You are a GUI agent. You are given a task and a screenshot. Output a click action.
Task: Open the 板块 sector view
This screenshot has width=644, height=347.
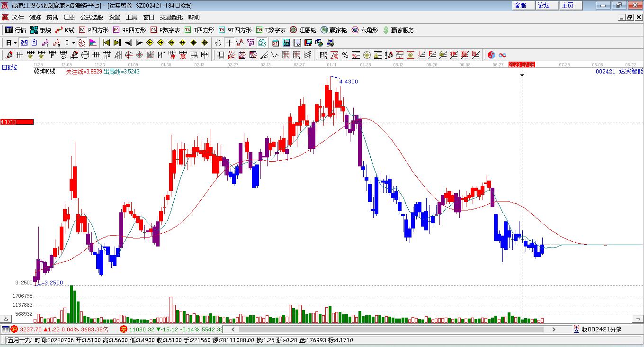(x=41, y=30)
